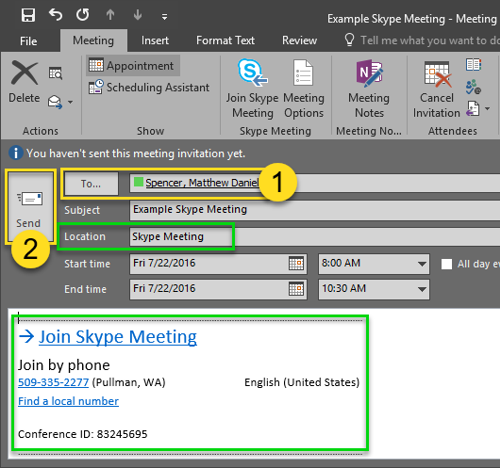Open the File tab
The height and width of the screenshot is (468, 500).
[28, 41]
